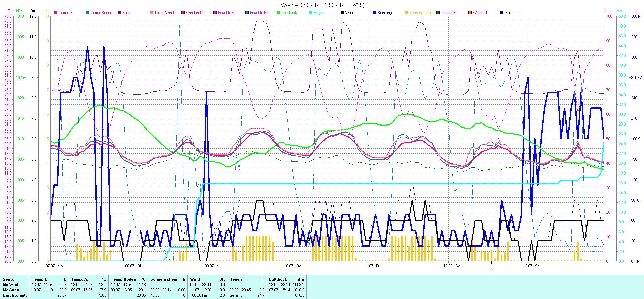Viewport: 644px width, 299px height.
Task: Click the Luftdruck green legend square
Action: [279, 13]
